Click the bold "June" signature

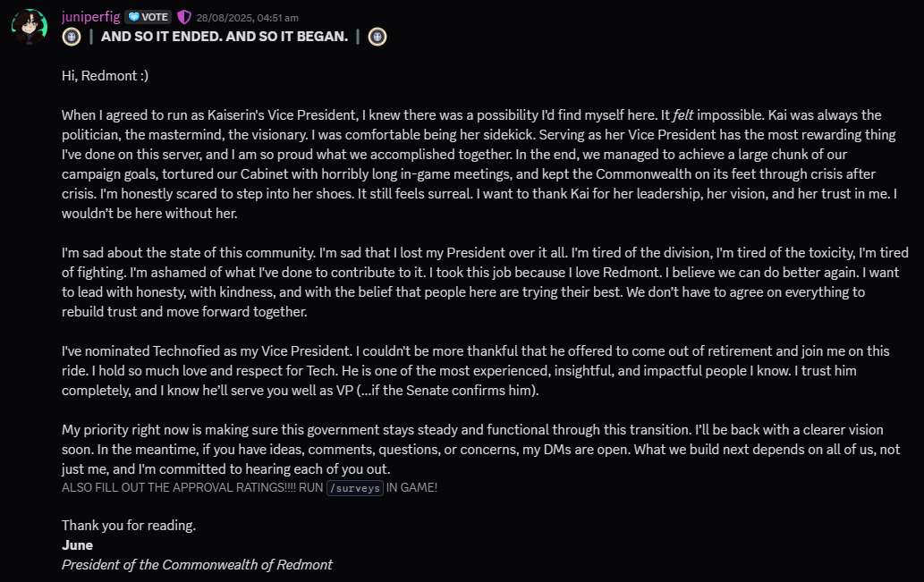(77, 544)
